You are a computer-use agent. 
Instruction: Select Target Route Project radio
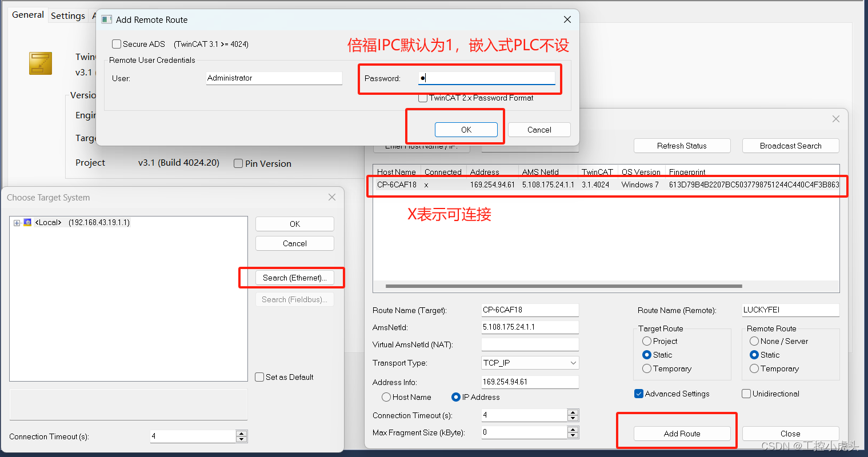(647, 341)
